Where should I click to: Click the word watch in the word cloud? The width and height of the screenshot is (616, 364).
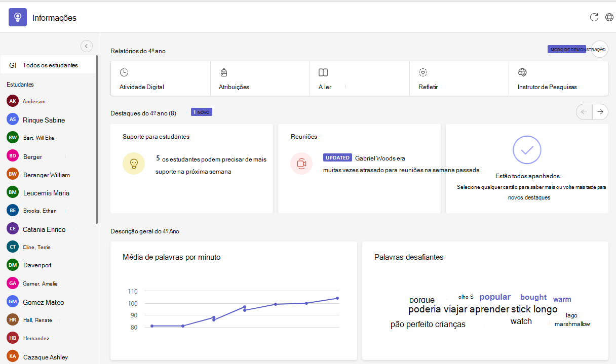[x=521, y=321]
